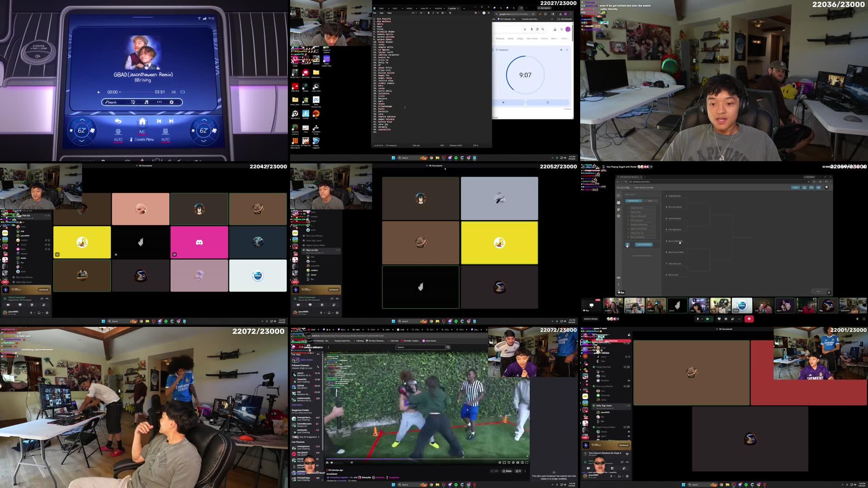This screenshot has width=868, height=488.
Task: Click the Twitch search field
Action: pos(420,347)
